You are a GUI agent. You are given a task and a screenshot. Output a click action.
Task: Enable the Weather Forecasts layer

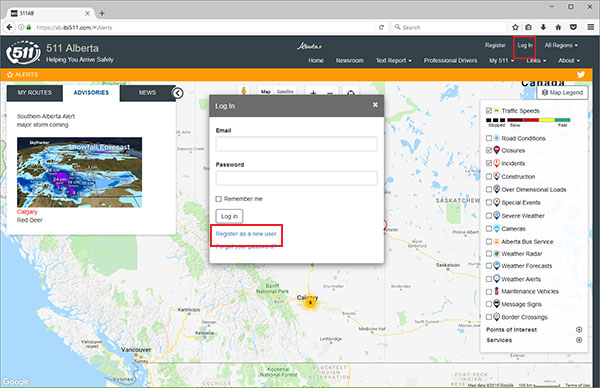[x=489, y=266]
